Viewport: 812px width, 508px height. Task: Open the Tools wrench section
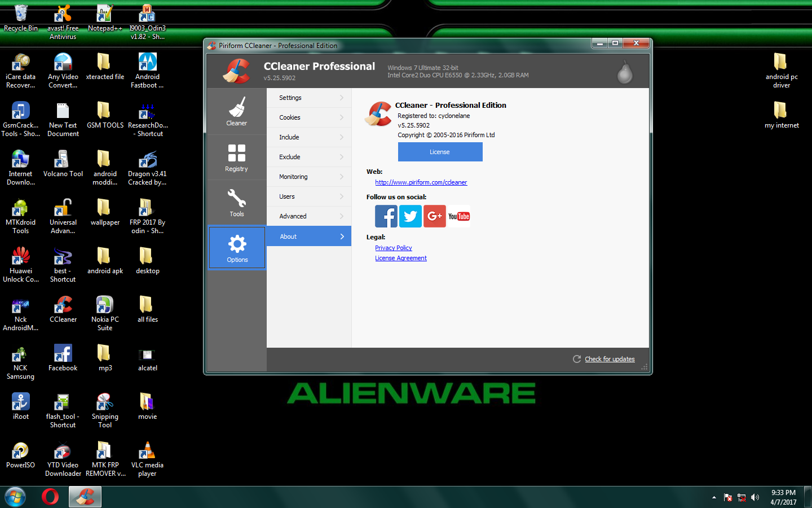[x=237, y=203]
